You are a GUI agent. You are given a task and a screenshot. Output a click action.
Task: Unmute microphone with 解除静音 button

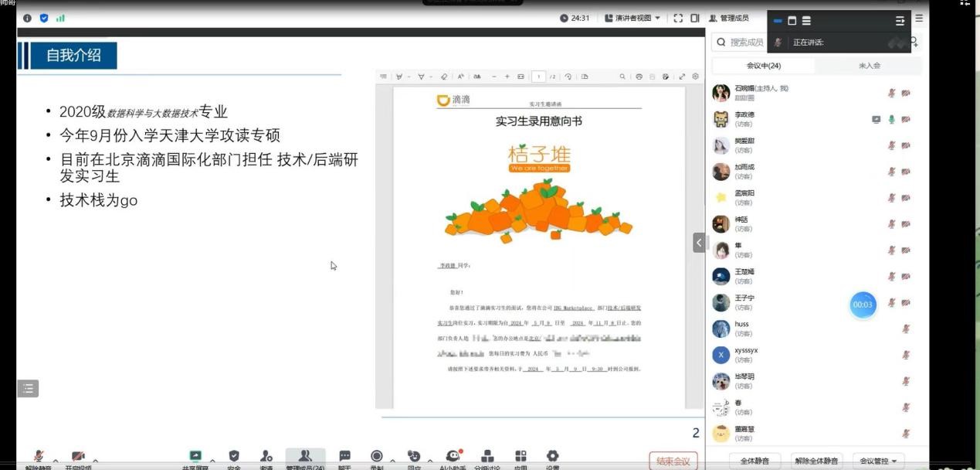(38, 457)
